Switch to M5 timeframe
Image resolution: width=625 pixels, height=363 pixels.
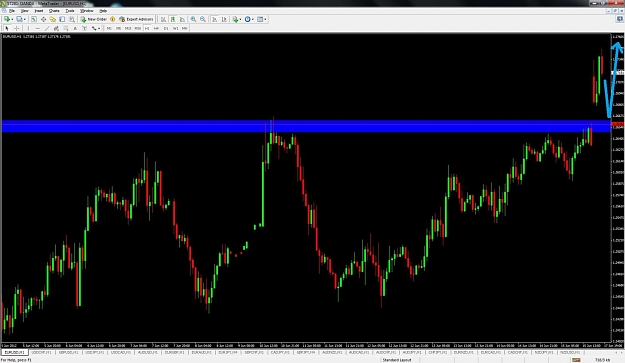point(118,28)
